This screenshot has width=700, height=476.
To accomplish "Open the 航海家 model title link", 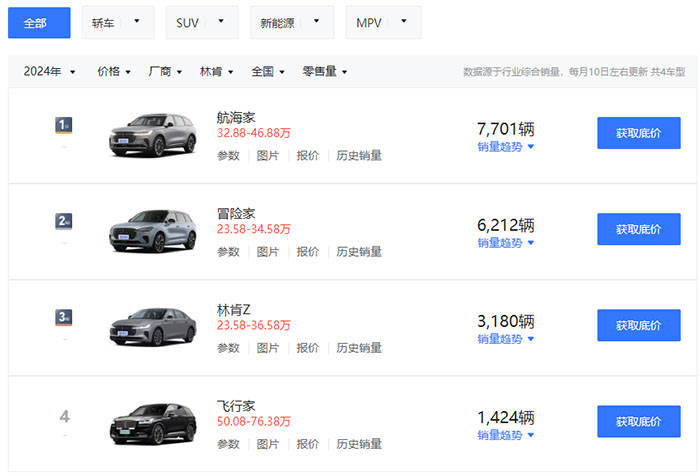I will click(x=236, y=118).
